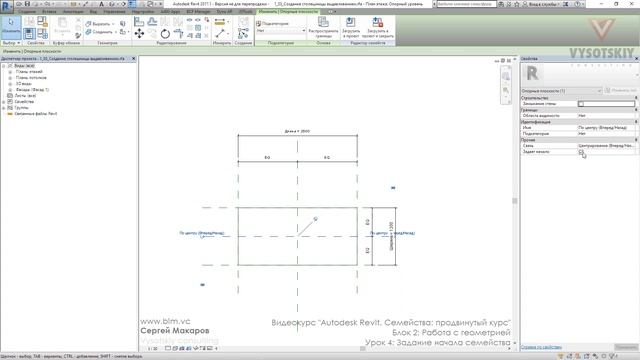Select the Rotate tool circular arrow
The image size is (640, 360).
pyautogui.click(x=165, y=34)
